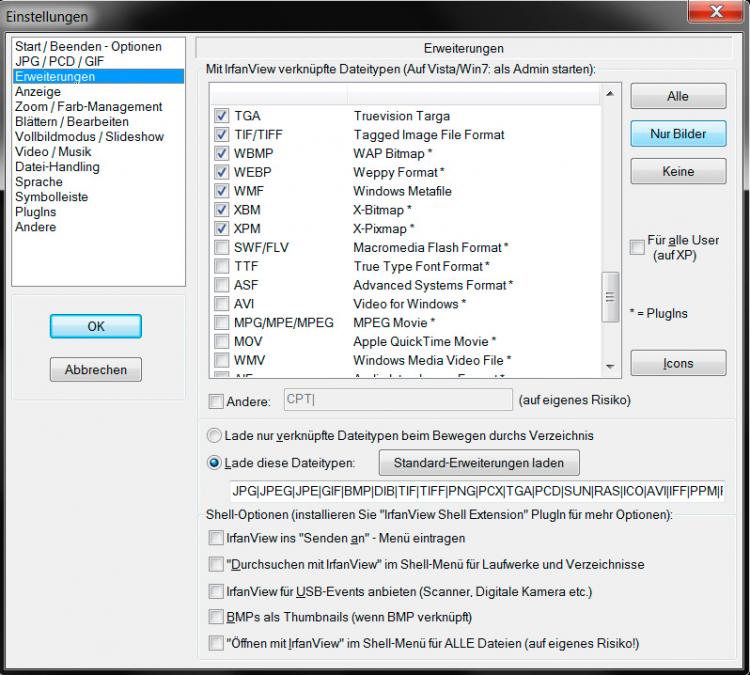Select Lade nur verknüpfte Dateitypen radio button
Screen dimensions: 750x675
(214, 436)
